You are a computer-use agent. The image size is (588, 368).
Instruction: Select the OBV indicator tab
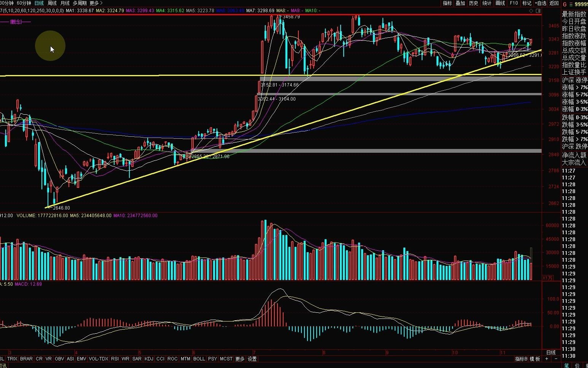(59, 359)
